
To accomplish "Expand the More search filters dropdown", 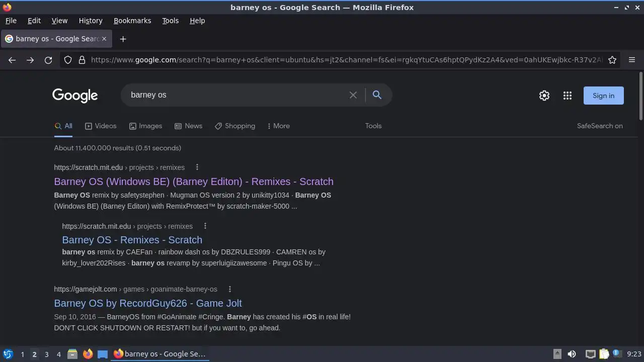I will pos(278,126).
